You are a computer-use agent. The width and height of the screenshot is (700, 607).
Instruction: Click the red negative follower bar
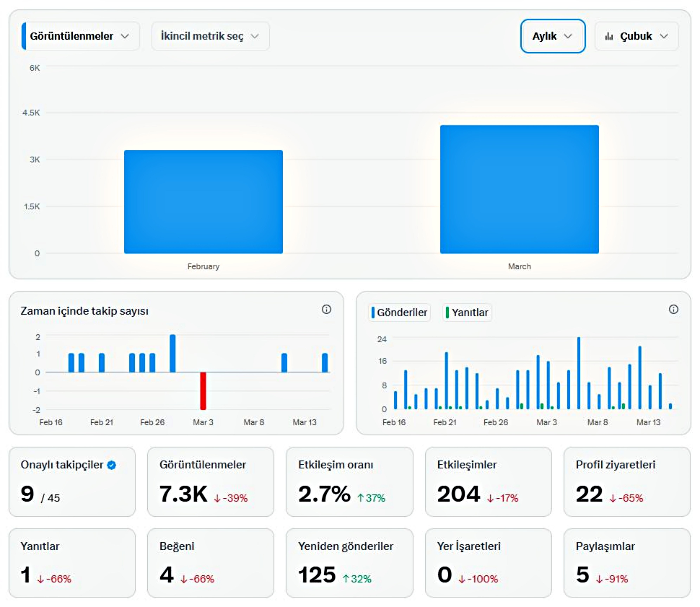203,391
